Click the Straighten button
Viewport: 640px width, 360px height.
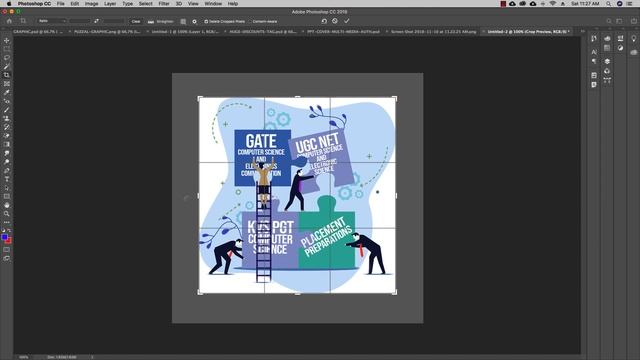click(x=161, y=21)
